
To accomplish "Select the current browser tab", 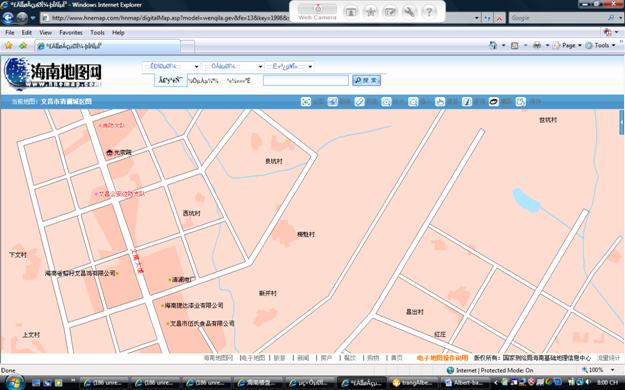I will [x=107, y=46].
